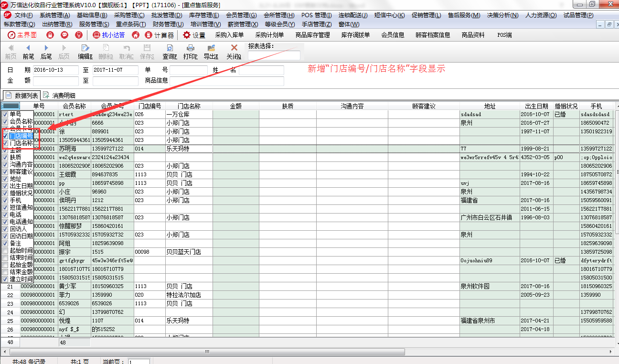The height and width of the screenshot is (364, 619).
Task: Click column chooser icon at grid corner
Action: click(10, 106)
